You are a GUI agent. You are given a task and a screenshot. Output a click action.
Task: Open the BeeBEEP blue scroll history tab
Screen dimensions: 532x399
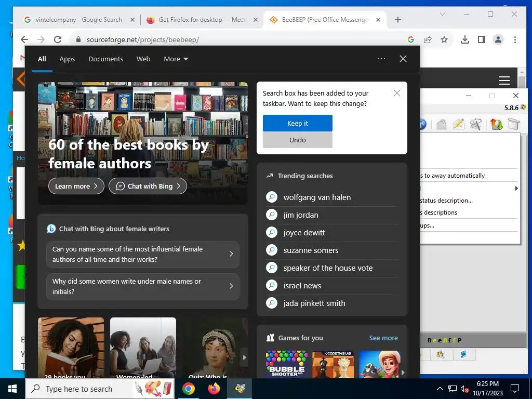pos(463,354)
